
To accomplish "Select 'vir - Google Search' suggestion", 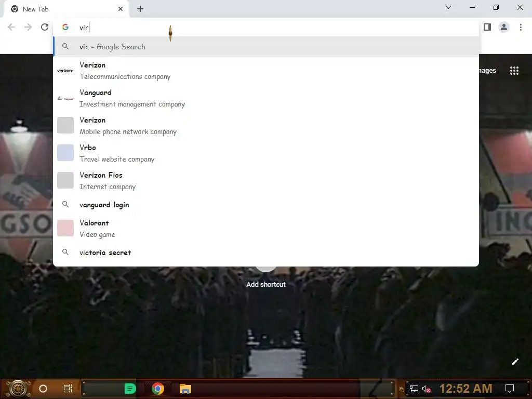I will [x=266, y=46].
